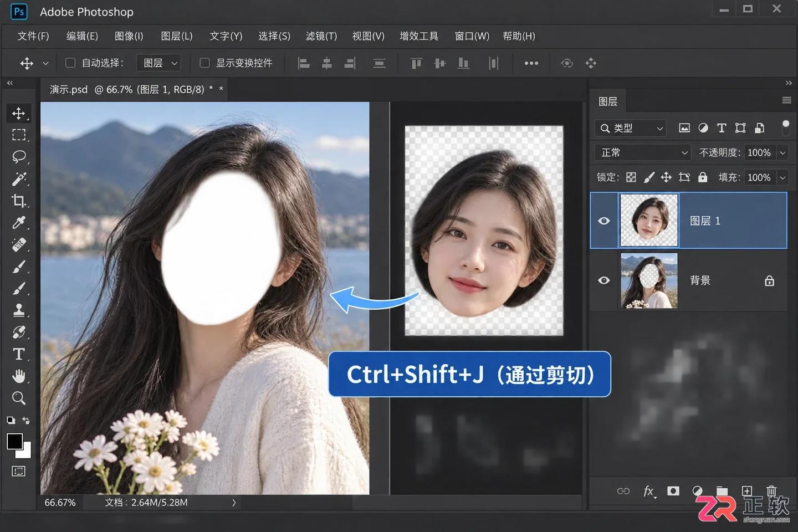The width and height of the screenshot is (798, 532).
Task: Click align top edges icon
Action: (x=416, y=63)
